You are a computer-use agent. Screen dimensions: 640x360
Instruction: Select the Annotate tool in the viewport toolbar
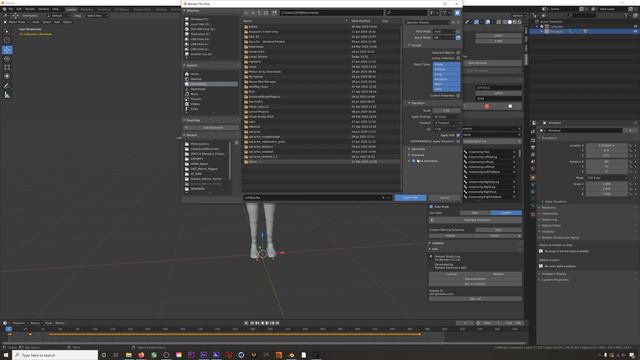[7, 86]
